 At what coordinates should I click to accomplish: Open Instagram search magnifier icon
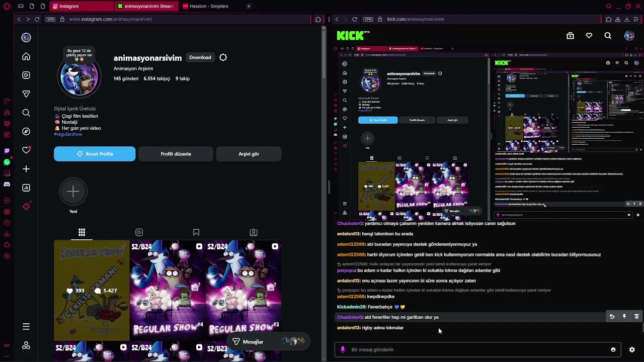point(26,113)
